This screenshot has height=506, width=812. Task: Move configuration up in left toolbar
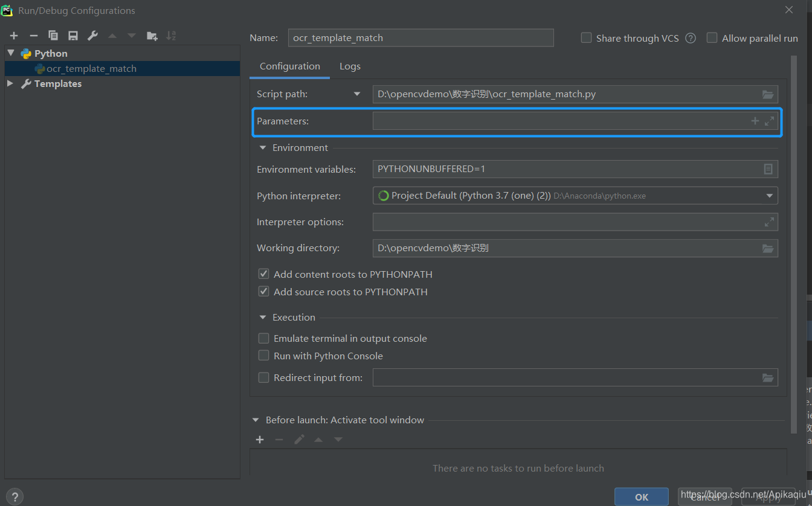point(112,36)
